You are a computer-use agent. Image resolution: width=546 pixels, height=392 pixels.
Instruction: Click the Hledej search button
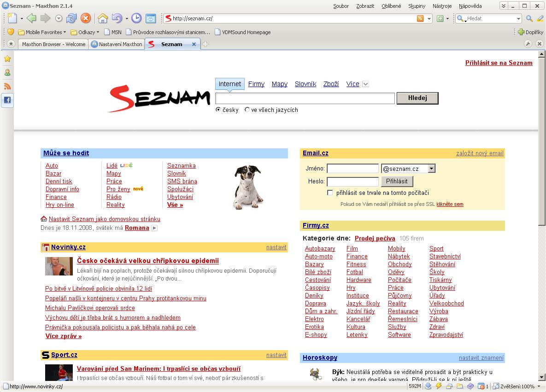tap(417, 98)
